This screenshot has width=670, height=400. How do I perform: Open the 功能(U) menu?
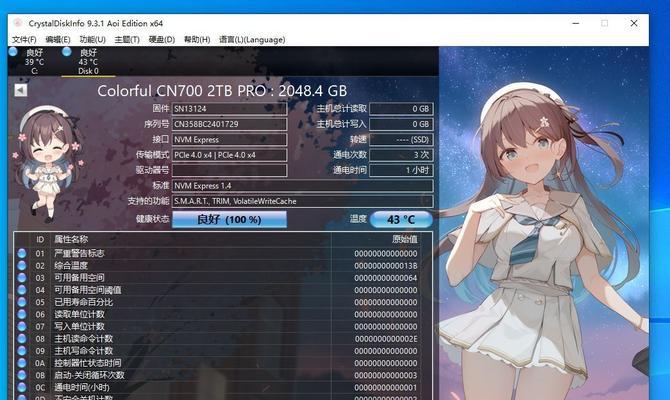(92, 39)
